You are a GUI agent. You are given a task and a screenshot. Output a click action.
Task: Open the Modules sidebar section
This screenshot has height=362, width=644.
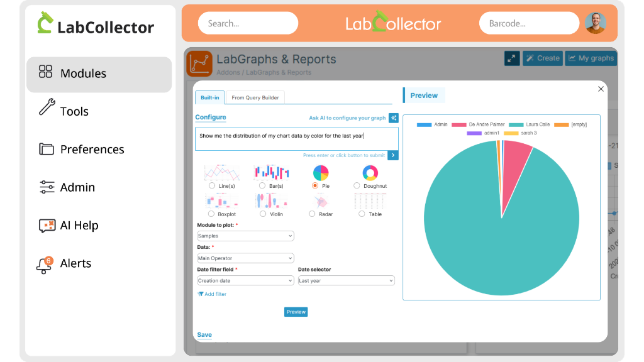point(99,74)
